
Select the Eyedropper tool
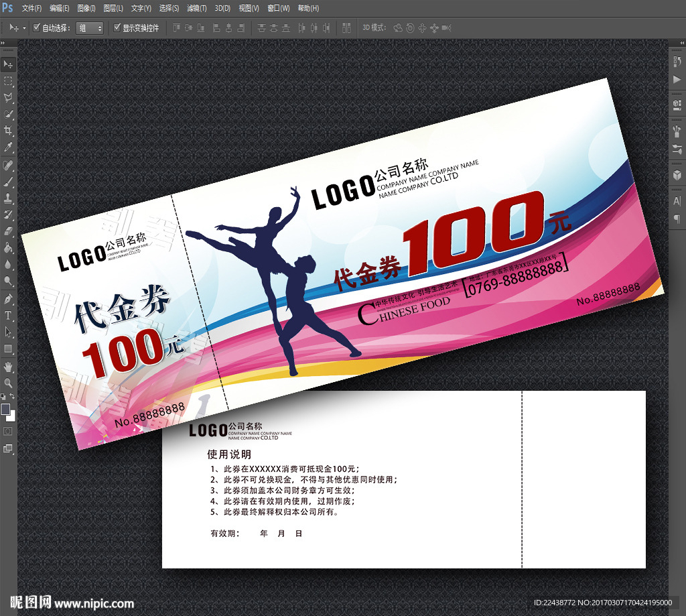pyautogui.click(x=8, y=147)
